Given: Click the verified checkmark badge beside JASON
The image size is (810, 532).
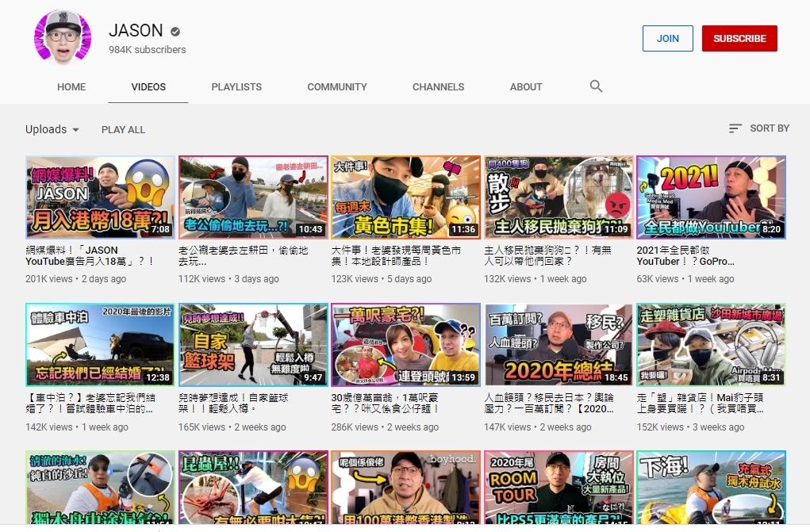Looking at the screenshot, I should [x=175, y=32].
